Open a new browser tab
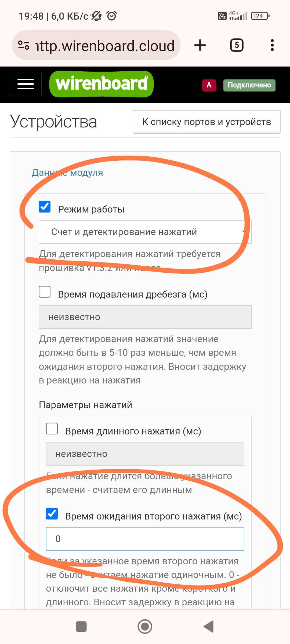Image resolution: width=290 pixels, height=644 pixels. [x=200, y=45]
